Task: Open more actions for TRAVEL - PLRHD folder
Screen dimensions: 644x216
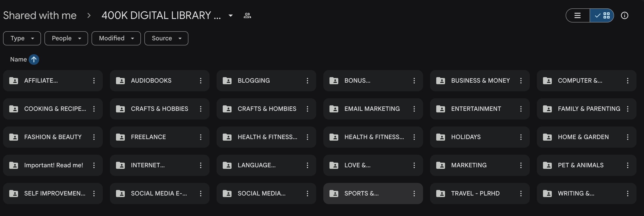Action: [521, 194]
